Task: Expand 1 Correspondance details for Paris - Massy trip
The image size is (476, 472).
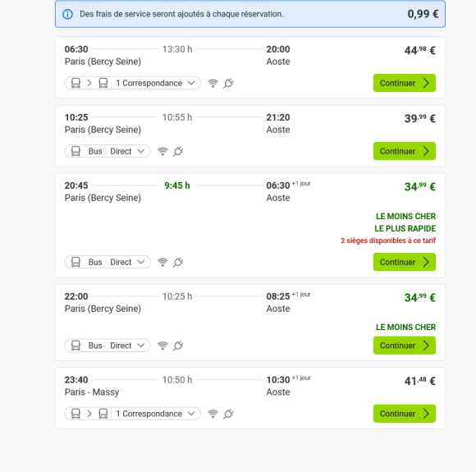Action: pos(133,414)
